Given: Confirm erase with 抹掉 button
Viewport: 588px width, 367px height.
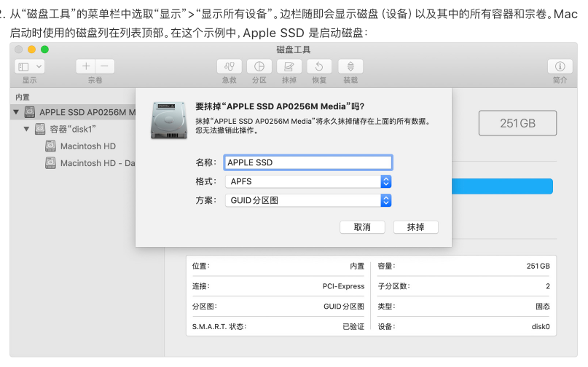Looking at the screenshot, I should (416, 227).
